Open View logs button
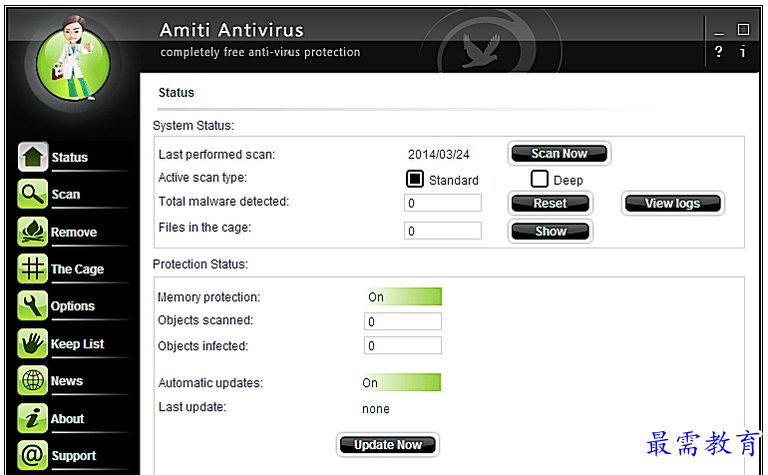 [x=672, y=204]
